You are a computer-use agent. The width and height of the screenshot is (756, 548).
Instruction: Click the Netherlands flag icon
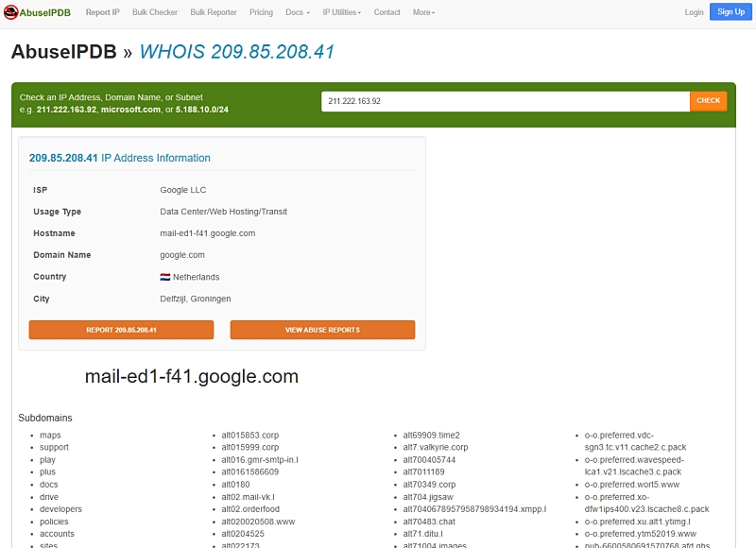[164, 277]
